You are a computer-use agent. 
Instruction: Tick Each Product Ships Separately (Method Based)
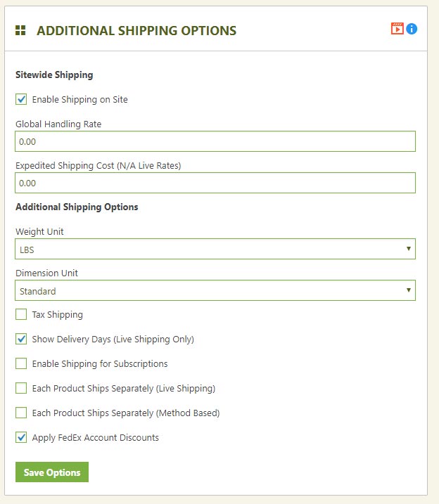pos(21,413)
